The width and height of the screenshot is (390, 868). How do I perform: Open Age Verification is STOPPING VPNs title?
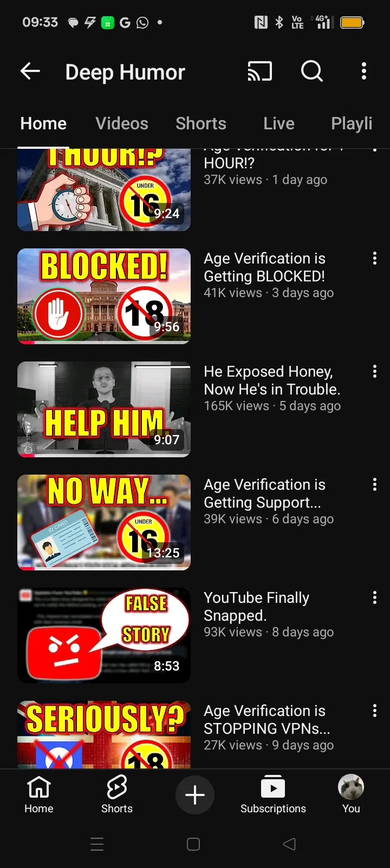click(267, 720)
